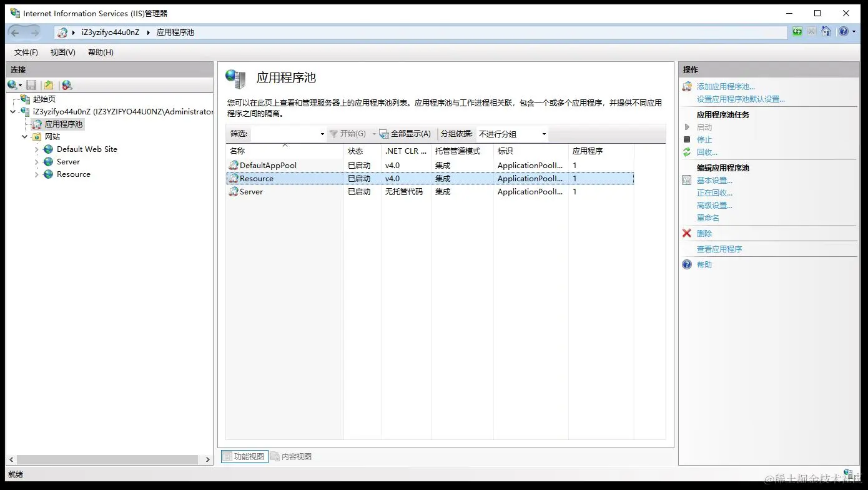
Task: Click the green recycle icon next to 回收
Action: click(687, 152)
